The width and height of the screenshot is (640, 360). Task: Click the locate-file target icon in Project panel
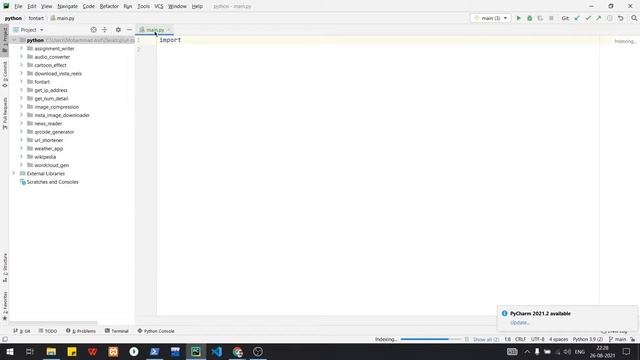tap(93, 30)
